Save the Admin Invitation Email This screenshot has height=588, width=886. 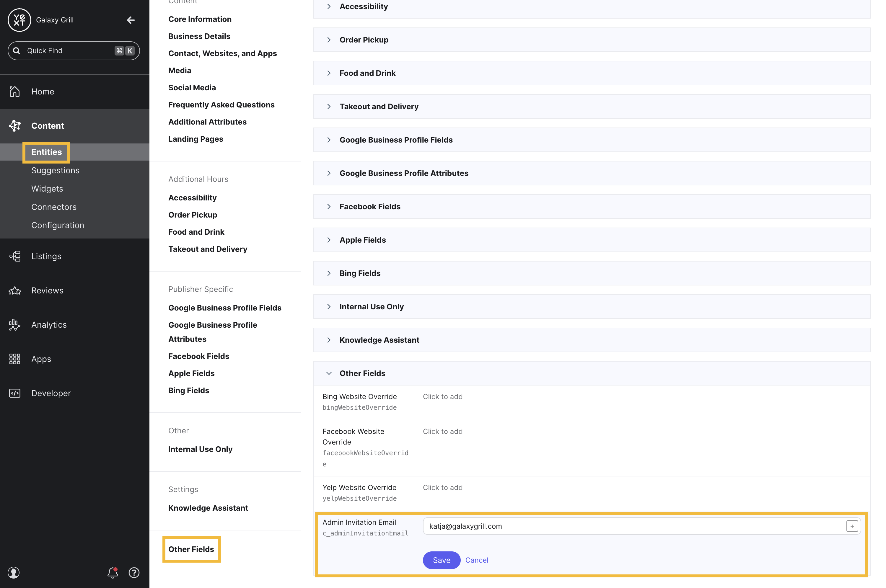click(441, 560)
